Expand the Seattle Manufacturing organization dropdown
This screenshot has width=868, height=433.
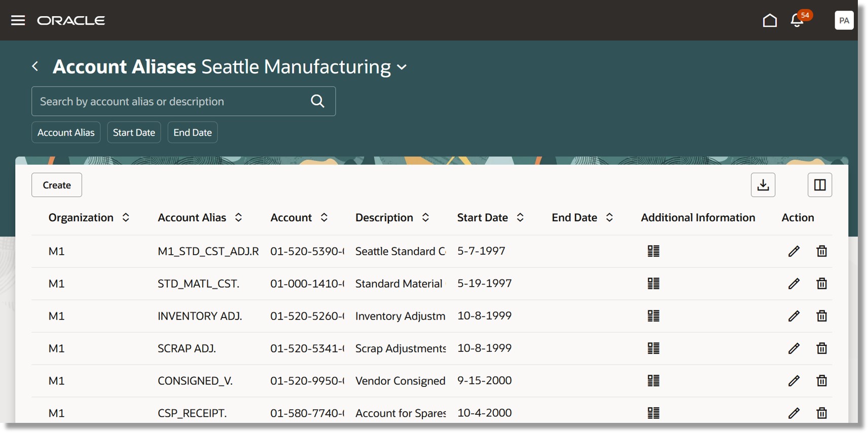402,67
